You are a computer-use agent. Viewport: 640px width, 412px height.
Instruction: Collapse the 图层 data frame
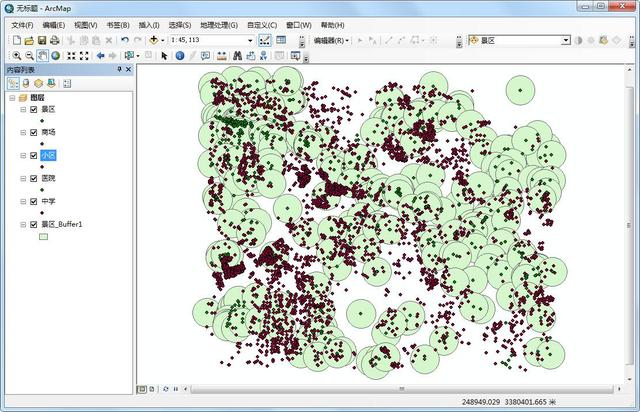12,98
